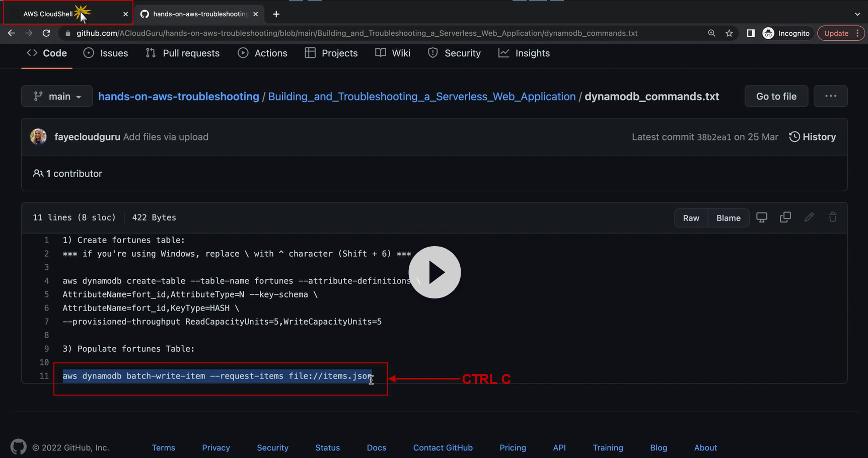Open the Pull requests tab

(x=183, y=53)
